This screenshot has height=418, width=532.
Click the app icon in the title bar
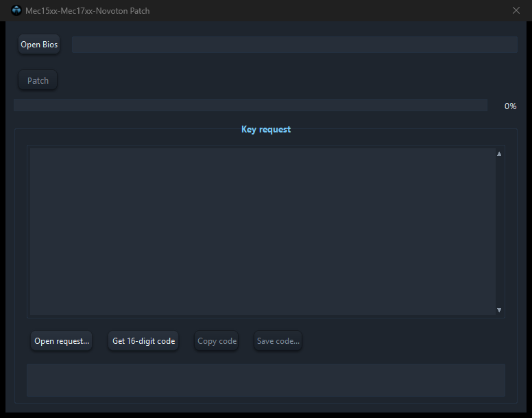16,10
